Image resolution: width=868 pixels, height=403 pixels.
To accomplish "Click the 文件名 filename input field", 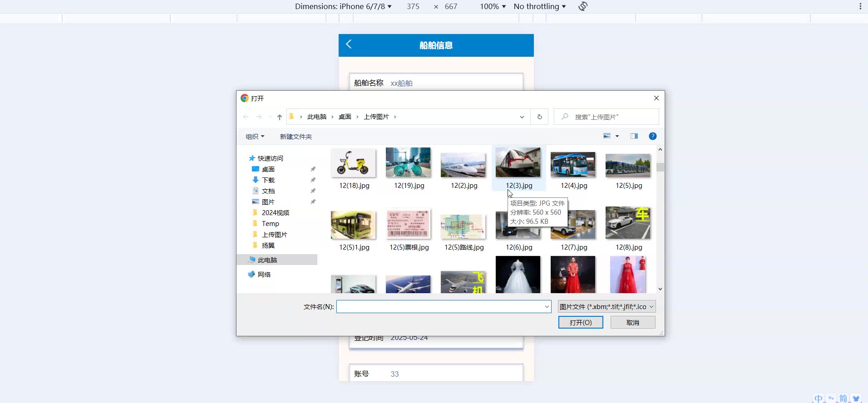I will 439,307.
